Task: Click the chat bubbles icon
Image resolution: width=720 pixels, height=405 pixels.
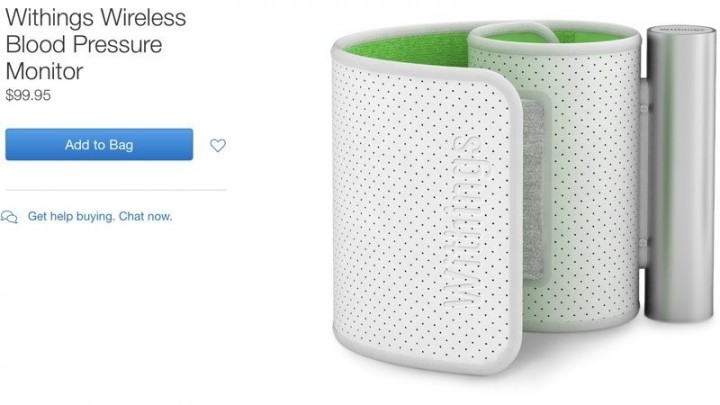Action: (x=9, y=217)
